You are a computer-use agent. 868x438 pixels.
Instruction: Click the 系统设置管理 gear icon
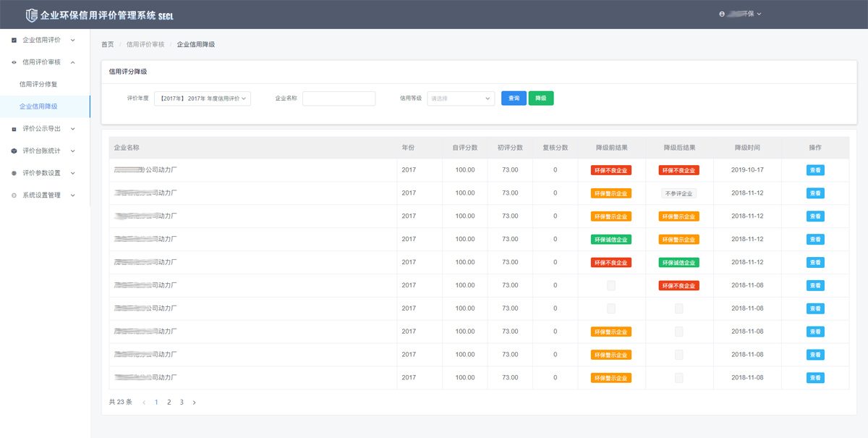14,195
